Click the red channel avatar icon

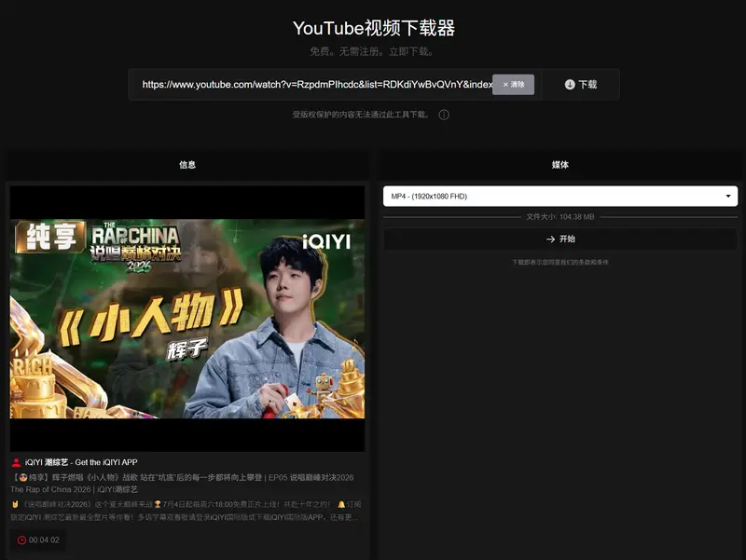pos(16,462)
